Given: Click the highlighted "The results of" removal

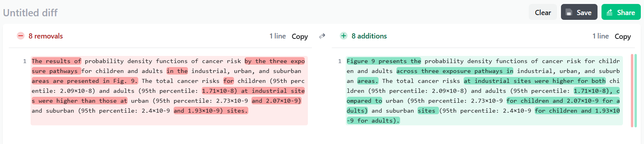Looking at the screenshot, I should (56, 61).
